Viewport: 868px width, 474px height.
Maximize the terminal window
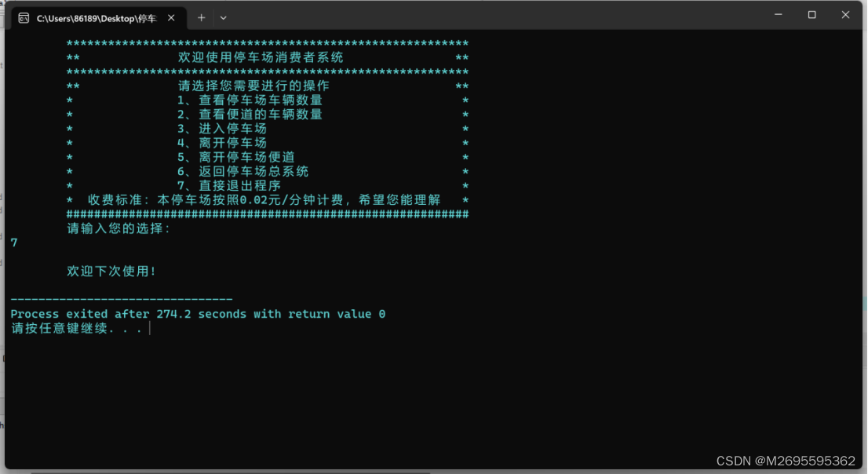click(x=812, y=14)
